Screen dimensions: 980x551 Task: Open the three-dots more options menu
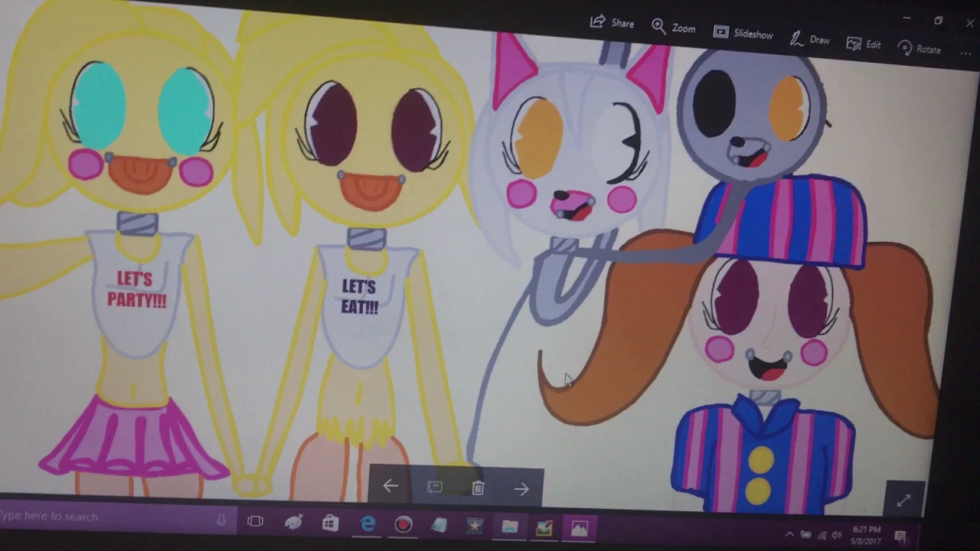(x=966, y=54)
